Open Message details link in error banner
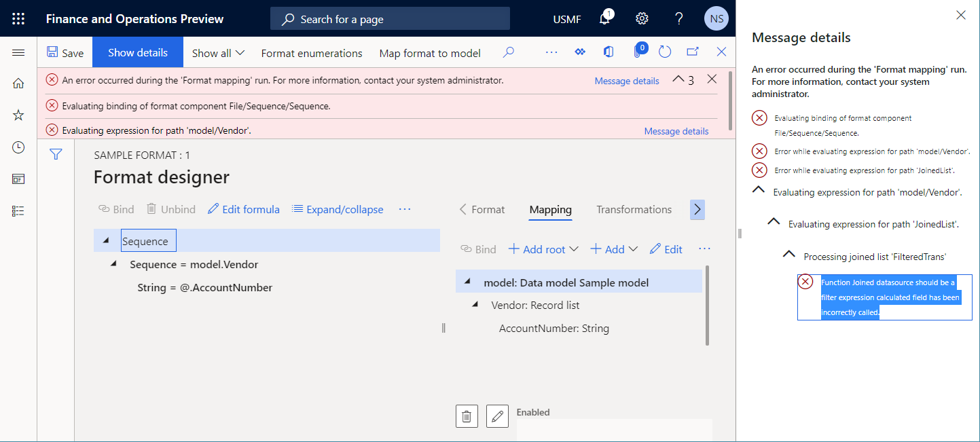This screenshot has height=442, width=980. [x=625, y=80]
